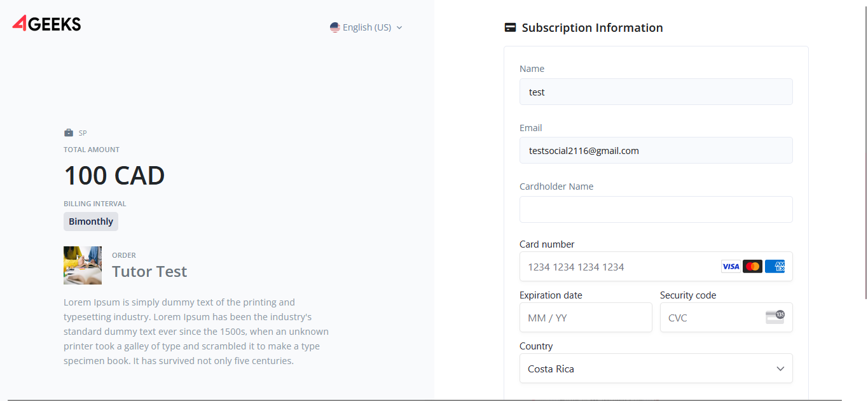Screen dimensions: 868x401
Task: Click the Tutor Test order thumbnail
Action: click(x=83, y=265)
